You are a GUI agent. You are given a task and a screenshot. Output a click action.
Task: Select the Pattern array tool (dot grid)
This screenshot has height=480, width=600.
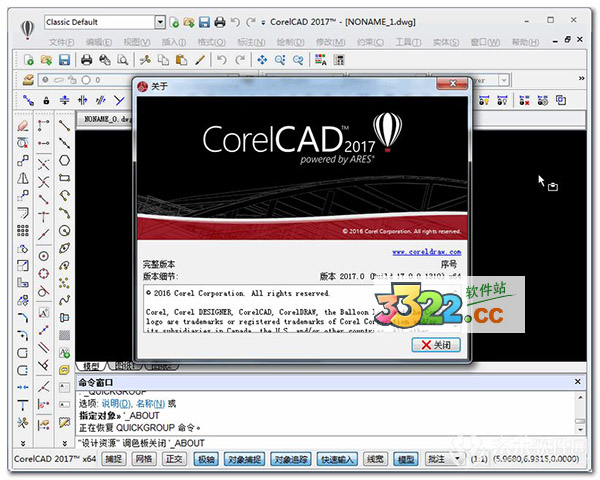click(24, 230)
